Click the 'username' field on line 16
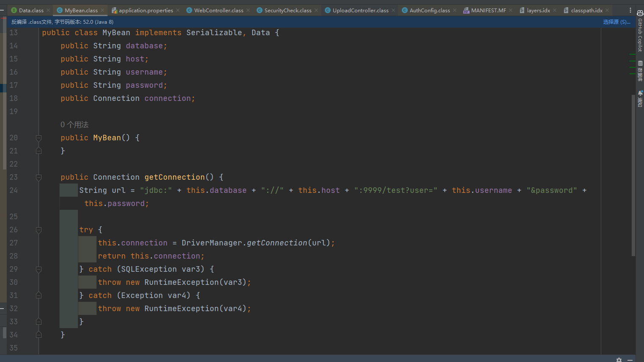 (144, 72)
